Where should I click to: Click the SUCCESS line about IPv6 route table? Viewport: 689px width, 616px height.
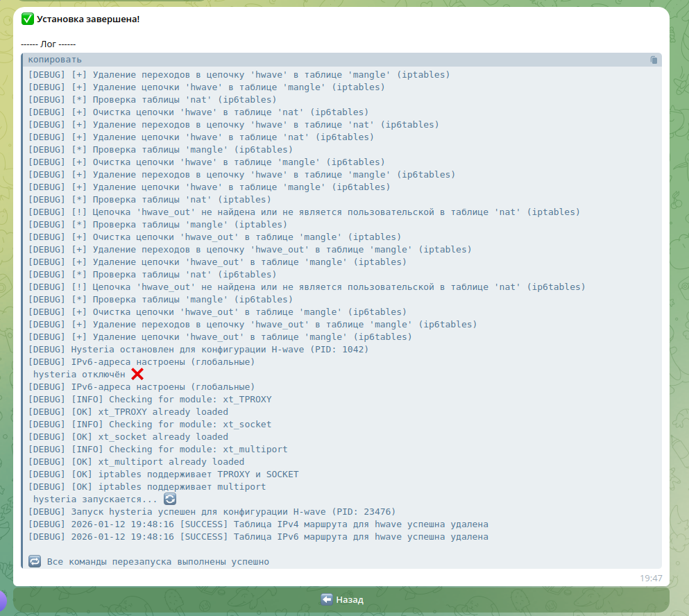[258, 537]
